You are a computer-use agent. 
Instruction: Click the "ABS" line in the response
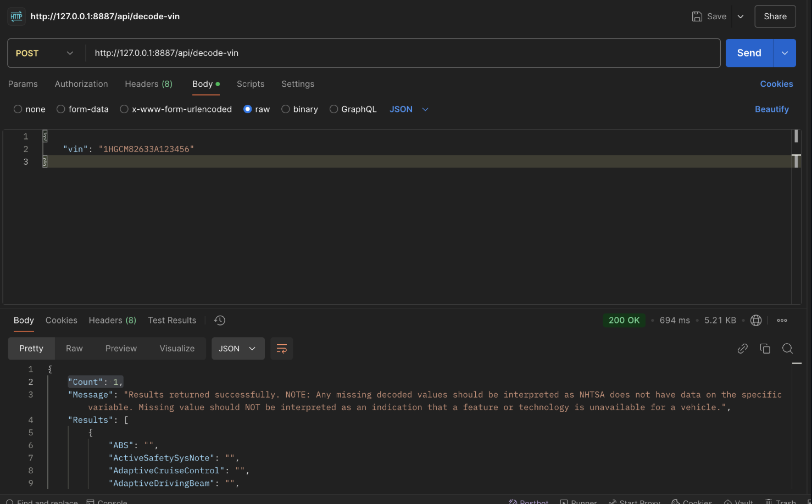coord(134,445)
